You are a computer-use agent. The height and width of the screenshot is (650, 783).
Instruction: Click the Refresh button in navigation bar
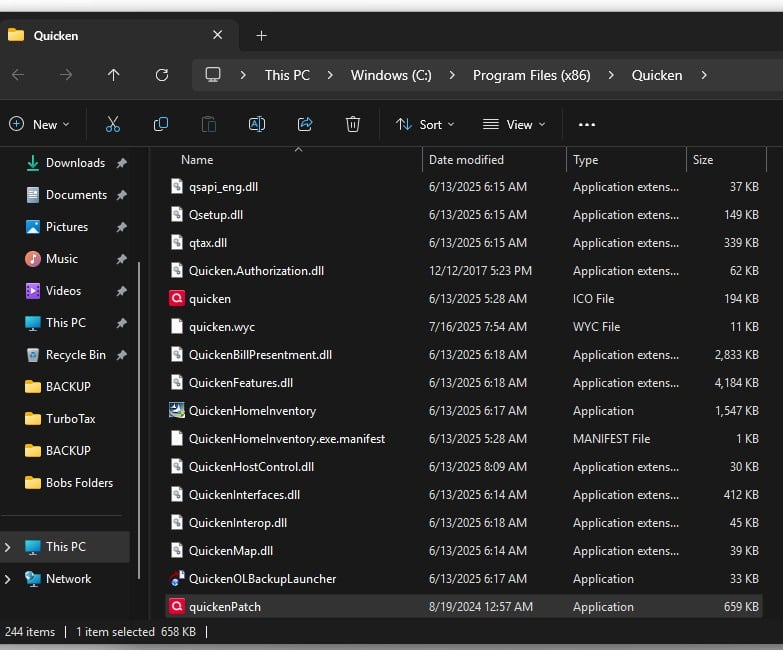(x=162, y=75)
